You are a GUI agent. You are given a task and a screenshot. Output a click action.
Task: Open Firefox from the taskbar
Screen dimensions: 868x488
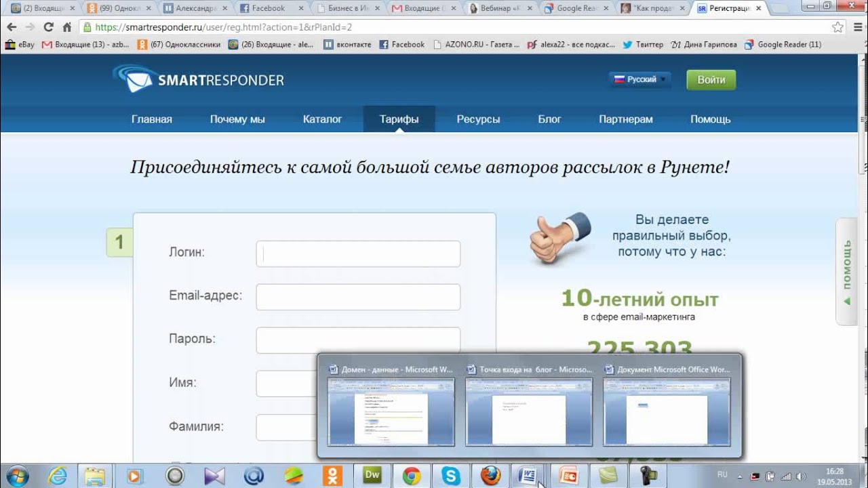coord(490,476)
